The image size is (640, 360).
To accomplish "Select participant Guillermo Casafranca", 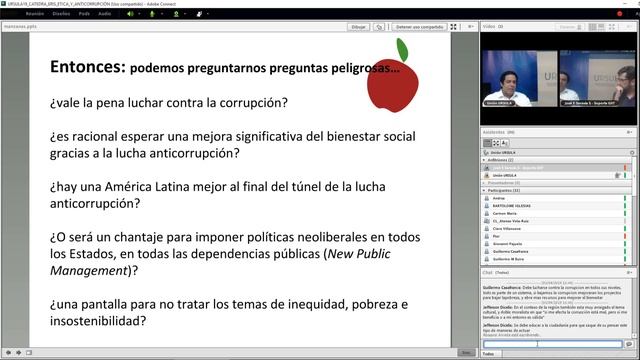I will [556, 252].
